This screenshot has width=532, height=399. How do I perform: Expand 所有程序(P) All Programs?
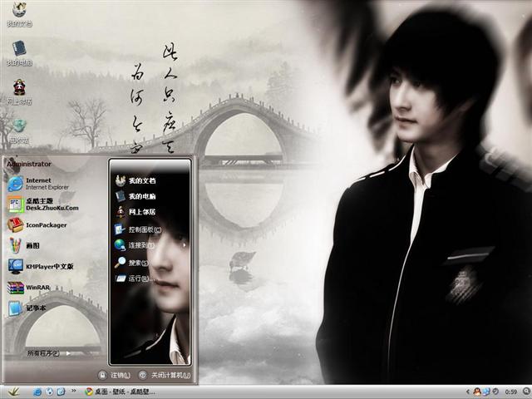pos(48,353)
